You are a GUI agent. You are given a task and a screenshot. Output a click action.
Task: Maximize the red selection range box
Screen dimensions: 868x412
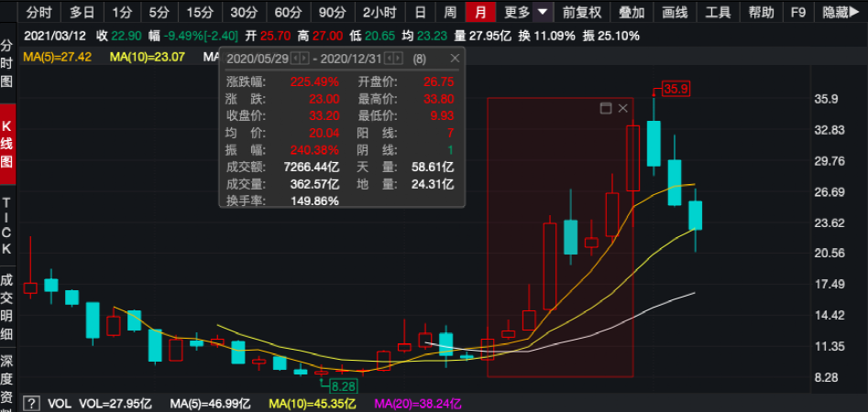click(x=606, y=108)
